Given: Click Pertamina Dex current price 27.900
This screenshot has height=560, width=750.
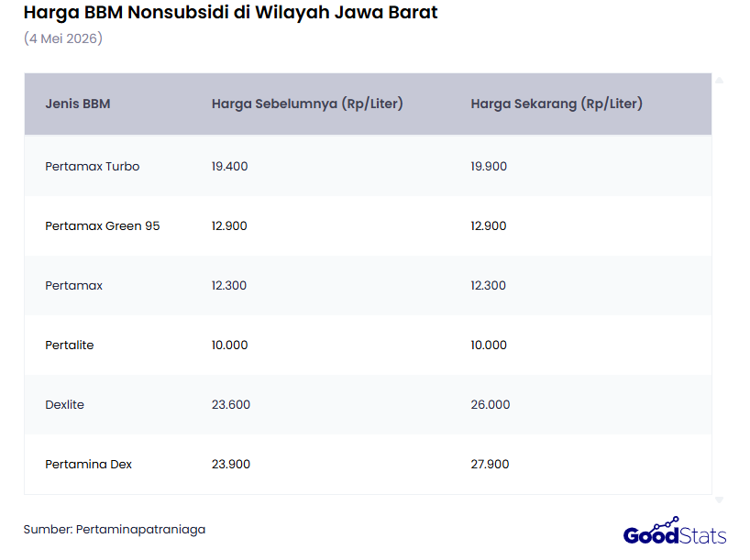Looking at the screenshot, I should click(490, 464).
